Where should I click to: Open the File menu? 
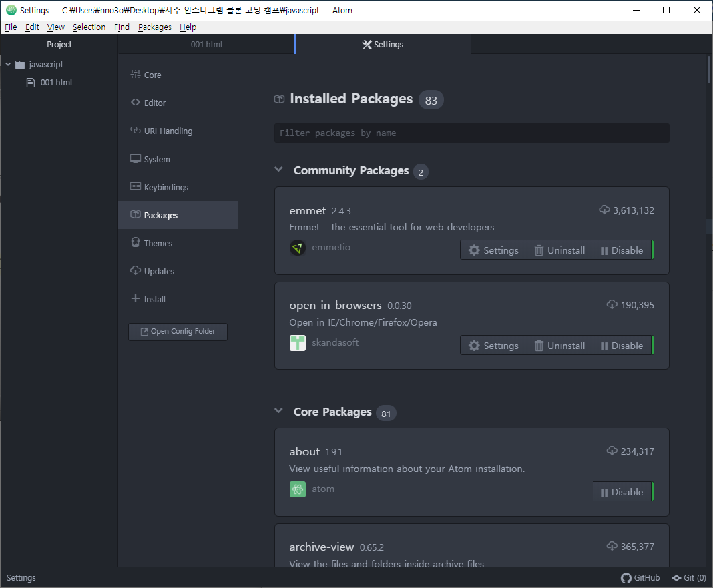(x=11, y=27)
